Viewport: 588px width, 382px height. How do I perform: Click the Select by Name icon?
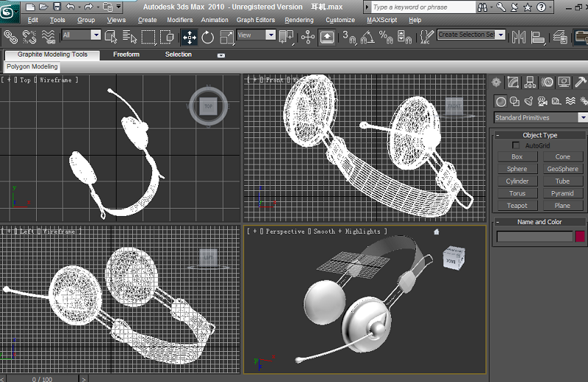130,37
